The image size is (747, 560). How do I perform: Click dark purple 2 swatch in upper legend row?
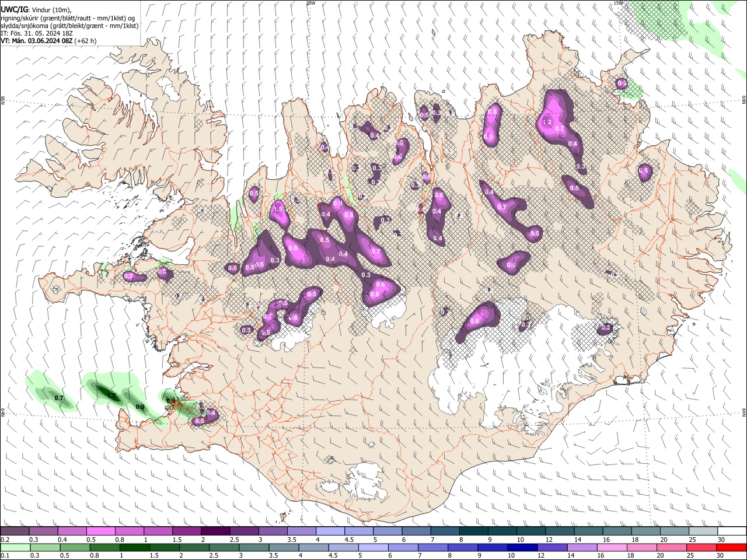click(215, 531)
